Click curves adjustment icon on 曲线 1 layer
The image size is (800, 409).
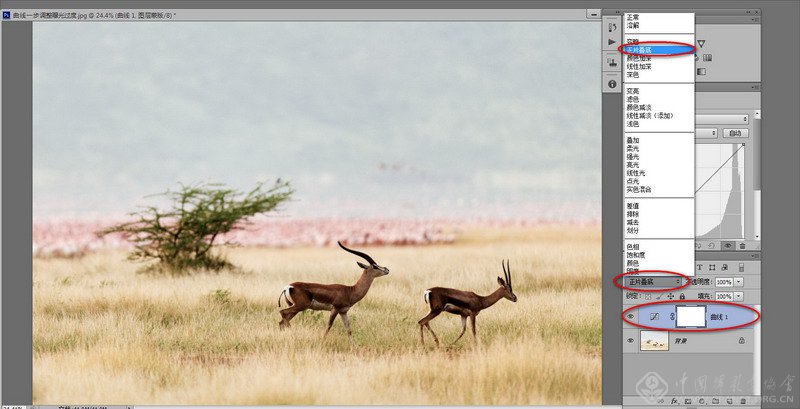[654, 317]
